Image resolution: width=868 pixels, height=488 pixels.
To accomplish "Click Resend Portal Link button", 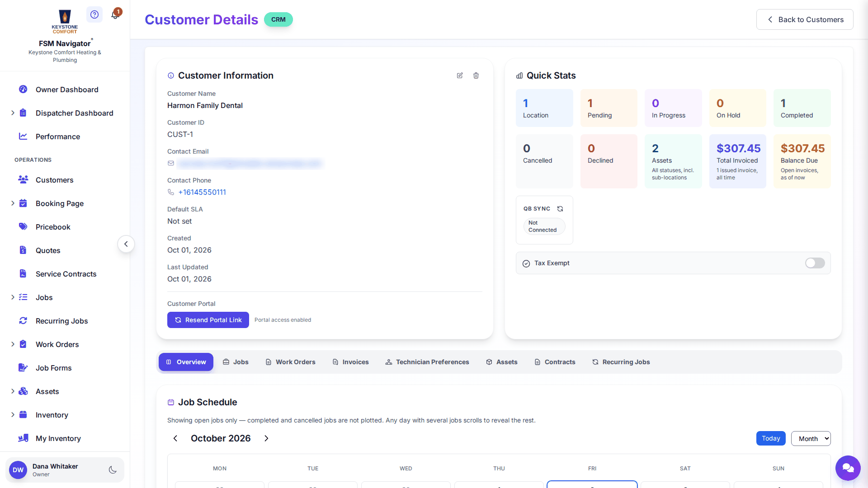I will tap(208, 320).
